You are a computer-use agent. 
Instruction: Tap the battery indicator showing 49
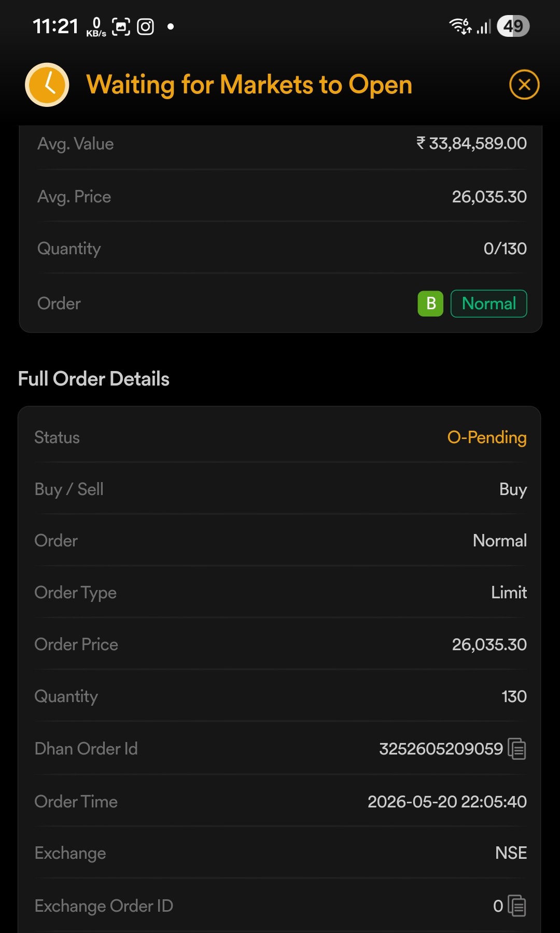click(513, 26)
